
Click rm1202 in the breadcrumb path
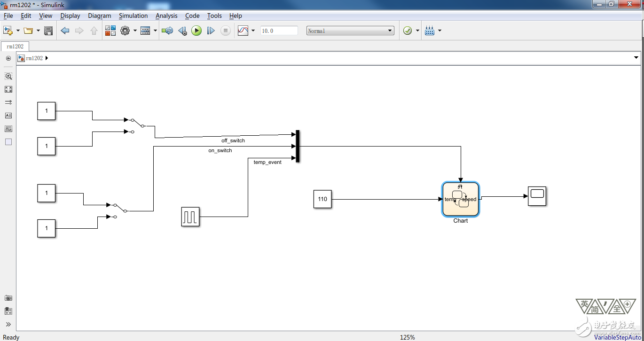coord(34,58)
